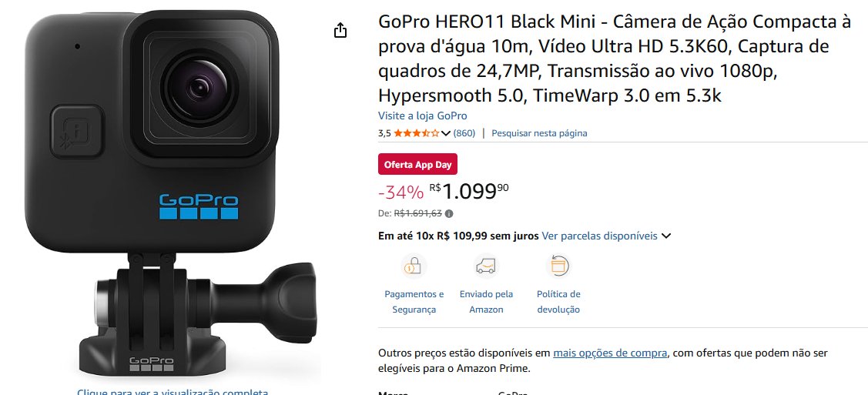Open the 860 reviews count link
Viewport: 868px width, 395px height.
pos(464,133)
